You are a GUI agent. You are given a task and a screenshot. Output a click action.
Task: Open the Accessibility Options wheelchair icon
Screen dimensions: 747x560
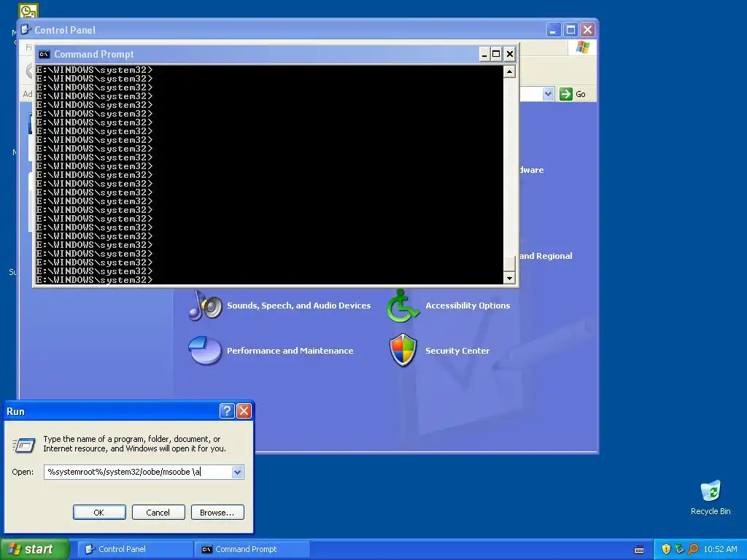(403, 306)
